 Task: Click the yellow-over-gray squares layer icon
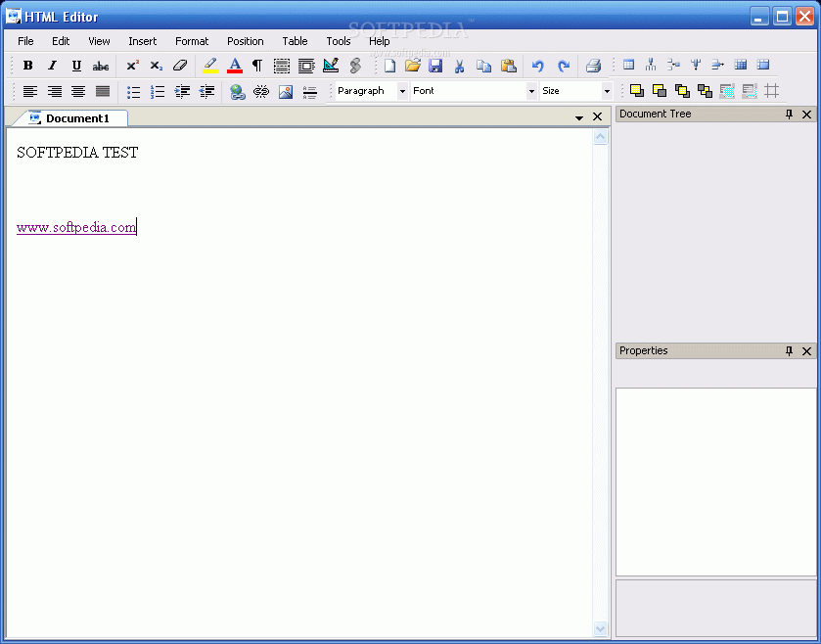tap(637, 91)
